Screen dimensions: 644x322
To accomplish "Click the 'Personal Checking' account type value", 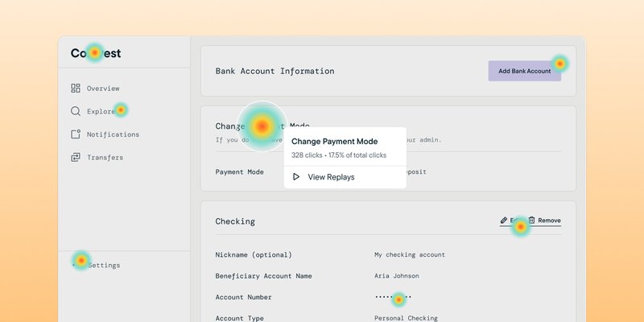I will click(x=407, y=318).
